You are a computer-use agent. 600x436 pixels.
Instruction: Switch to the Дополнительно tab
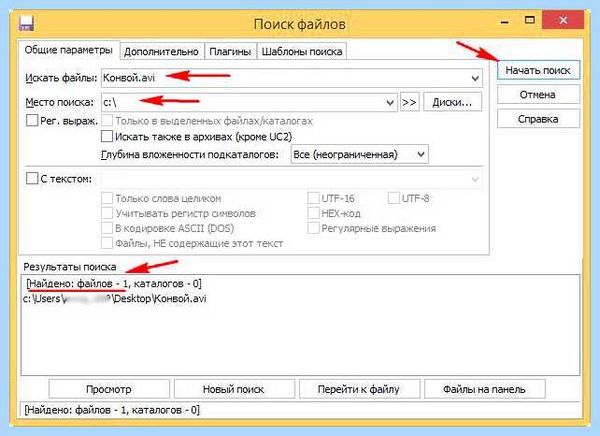161,52
